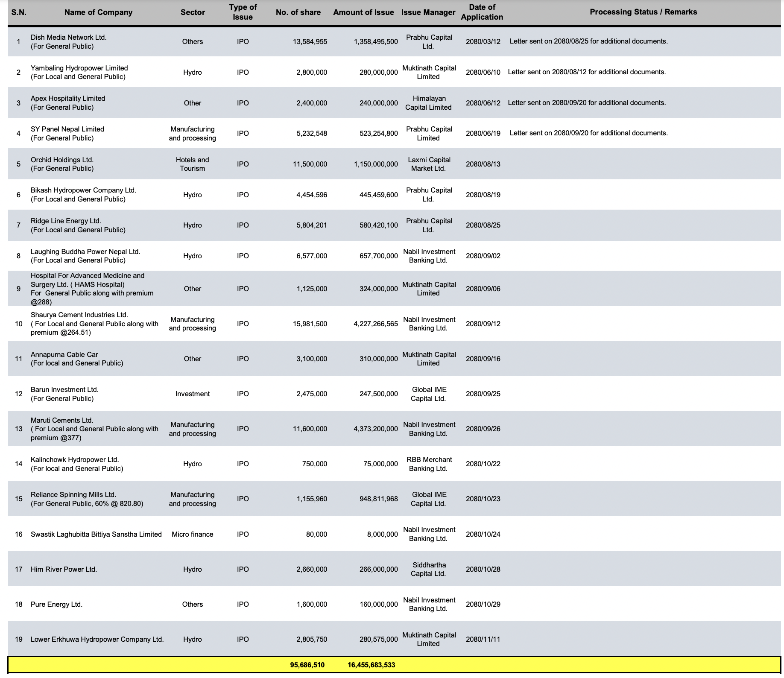Click Barun Investment's 'Investment' sector cell
This screenshot has width=784, height=678.
(192, 394)
